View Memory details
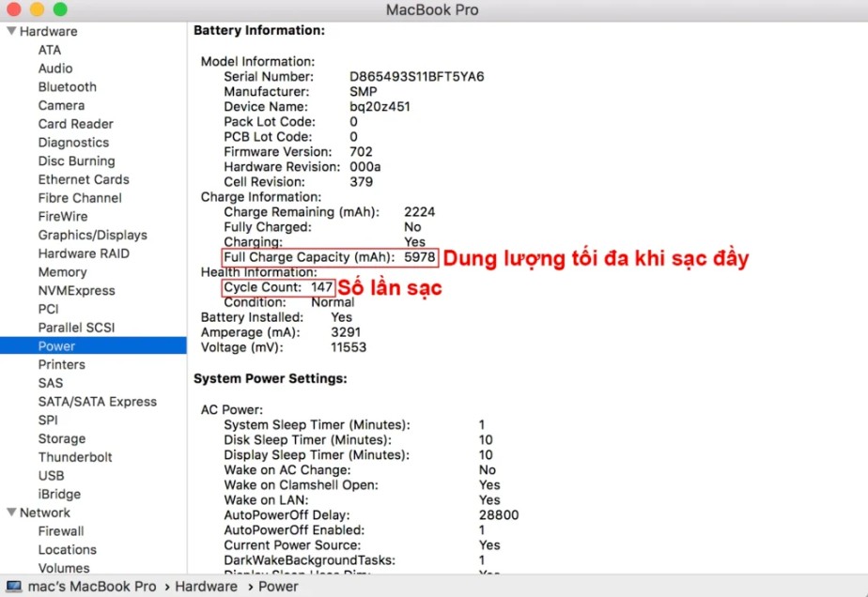The width and height of the screenshot is (868, 597). pyautogui.click(x=63, y=271)
